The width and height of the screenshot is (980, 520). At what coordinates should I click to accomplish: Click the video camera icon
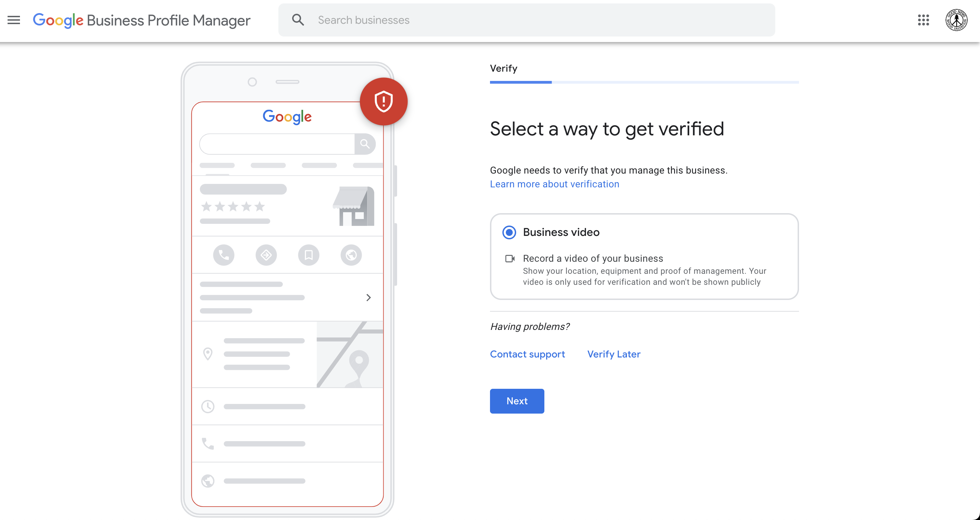pyautogui.click(x=510, y=259)
